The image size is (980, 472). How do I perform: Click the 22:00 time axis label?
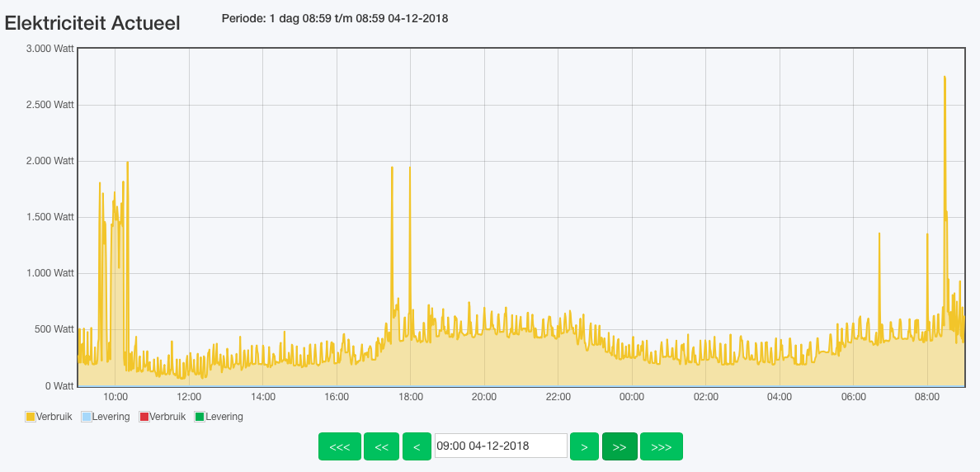click(558, 397)
